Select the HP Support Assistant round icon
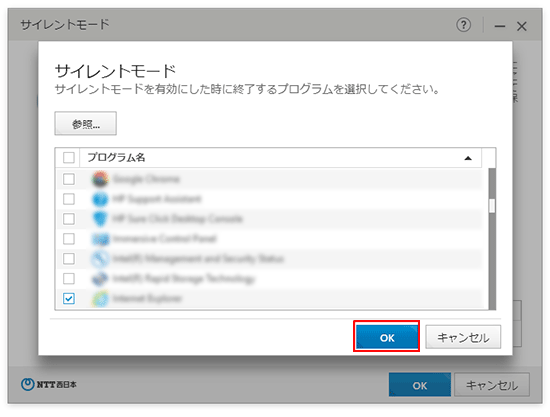The height and width of the screenshot is (417, 550). pos(100,199)
